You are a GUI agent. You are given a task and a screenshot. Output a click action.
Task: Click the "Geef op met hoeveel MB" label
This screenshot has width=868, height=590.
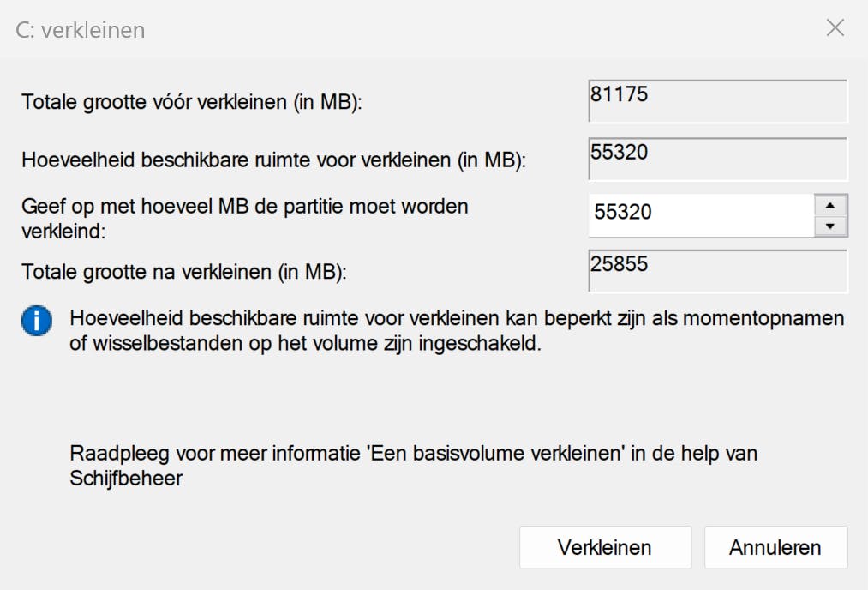[244, 207]
